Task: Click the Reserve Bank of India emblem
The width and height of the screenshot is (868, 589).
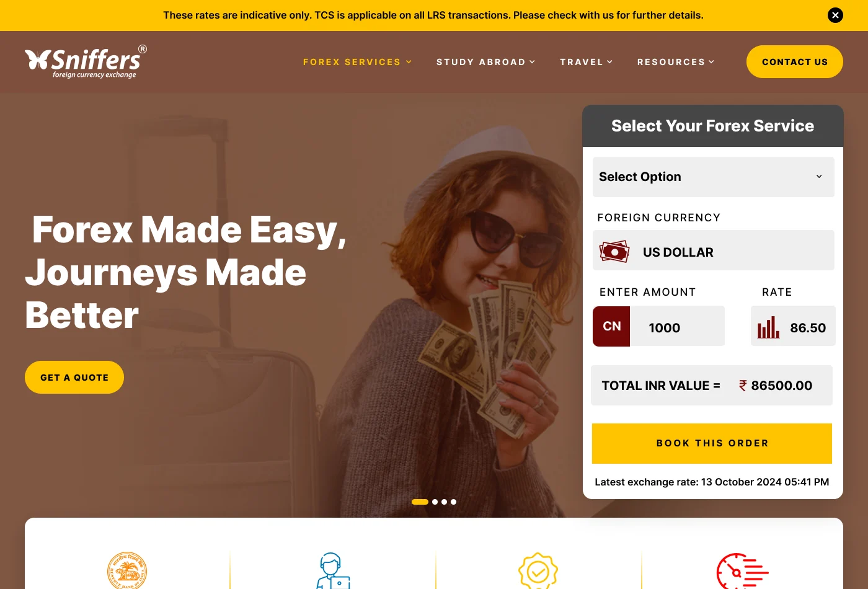Action: [x=127, y=570]
